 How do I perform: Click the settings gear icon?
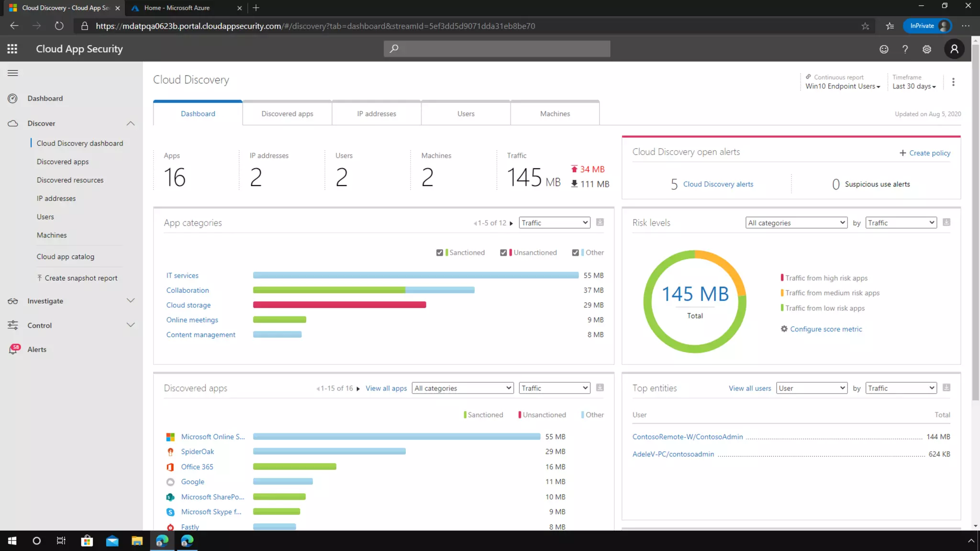tap(927, 49)
